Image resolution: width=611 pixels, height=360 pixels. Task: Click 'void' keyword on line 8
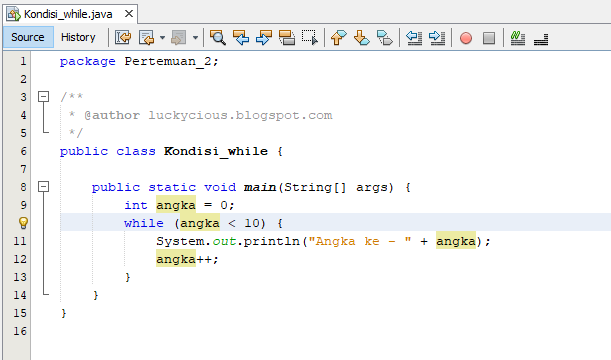click(220, 187)
